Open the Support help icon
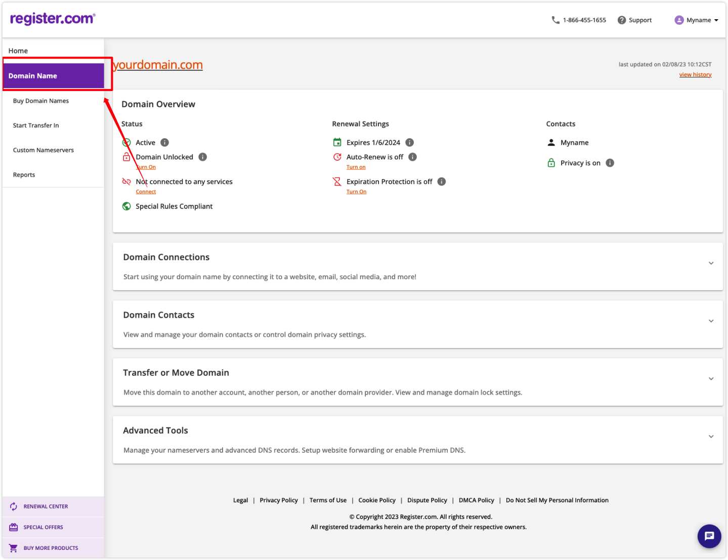 coord(621,20)
